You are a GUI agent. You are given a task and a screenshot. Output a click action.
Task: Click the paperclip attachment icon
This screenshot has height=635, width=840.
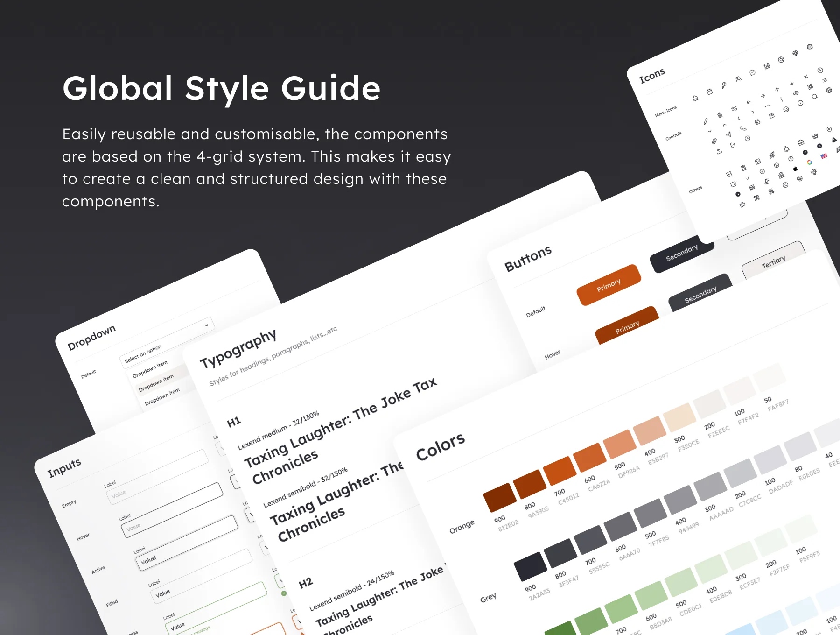pos(714,141)
